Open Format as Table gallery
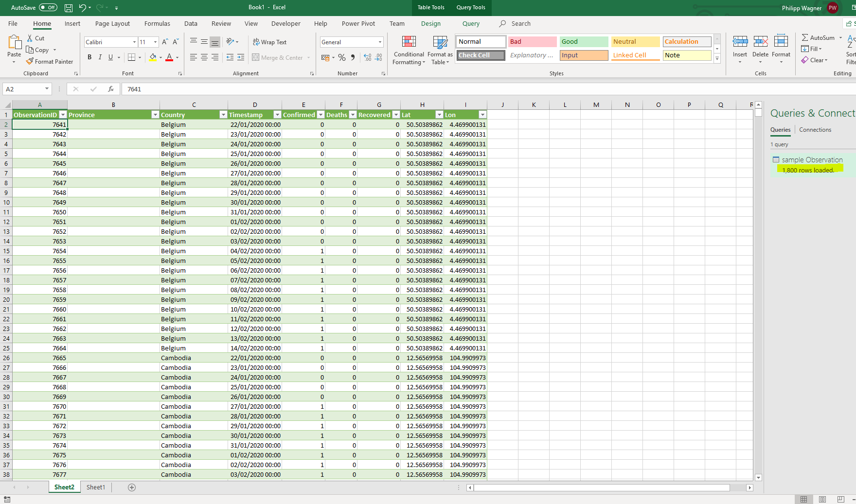The image size is (856, 504). tap(440, 50)
